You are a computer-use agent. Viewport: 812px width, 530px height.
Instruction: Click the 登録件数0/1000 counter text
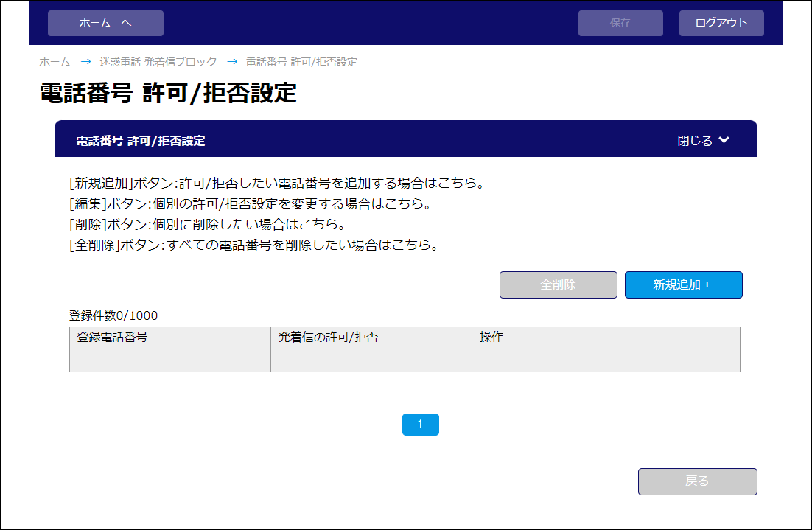point(113,315)
